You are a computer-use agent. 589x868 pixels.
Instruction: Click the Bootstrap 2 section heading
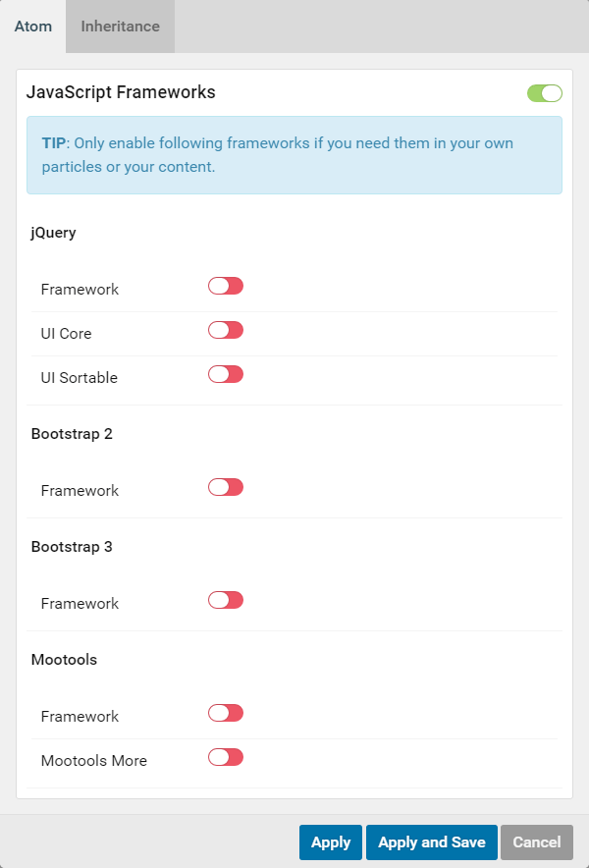(x=72, y=433)
